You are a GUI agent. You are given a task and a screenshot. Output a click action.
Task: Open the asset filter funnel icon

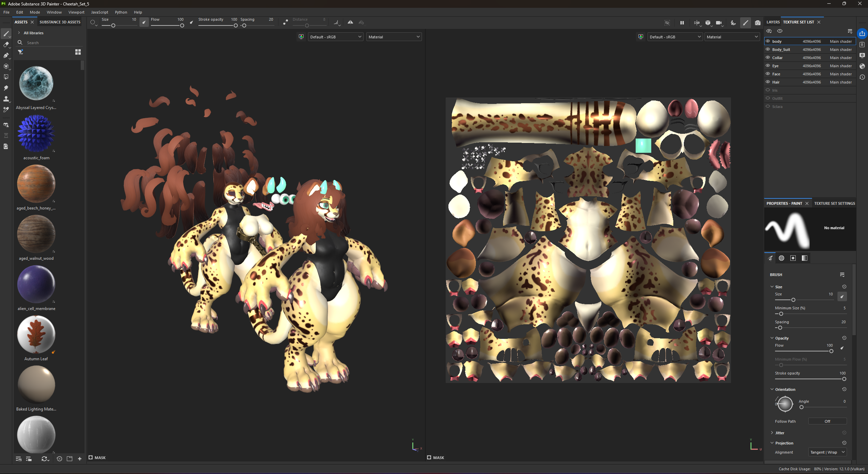pos(20,52)
